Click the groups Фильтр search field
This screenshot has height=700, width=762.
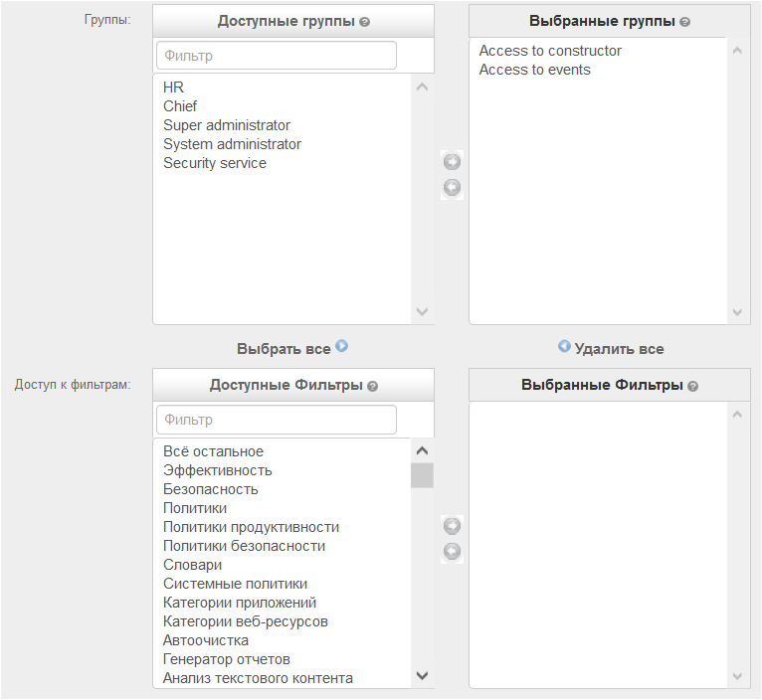(x=276, y=56)
